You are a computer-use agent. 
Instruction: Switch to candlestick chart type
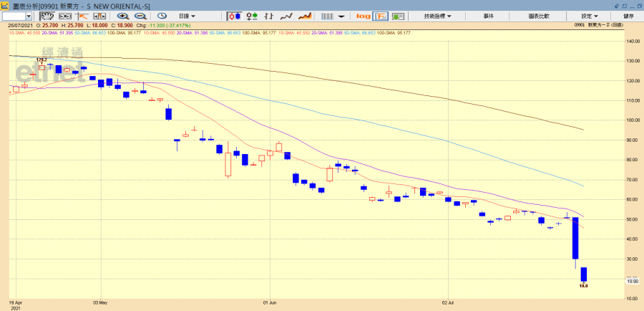tap(234, 16)
